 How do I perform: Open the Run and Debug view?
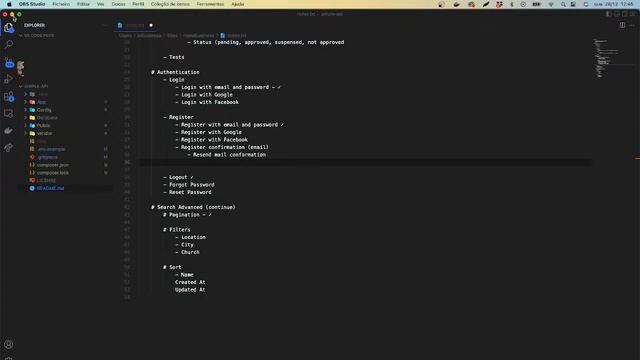point(9,79)
